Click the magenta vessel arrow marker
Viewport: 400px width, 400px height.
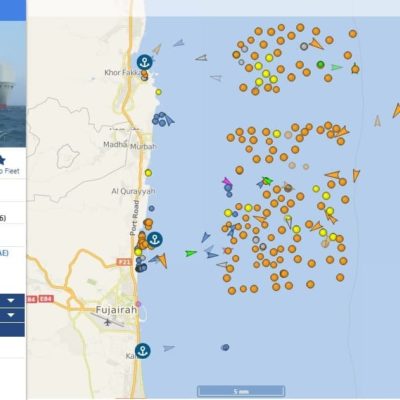[227, 181]
